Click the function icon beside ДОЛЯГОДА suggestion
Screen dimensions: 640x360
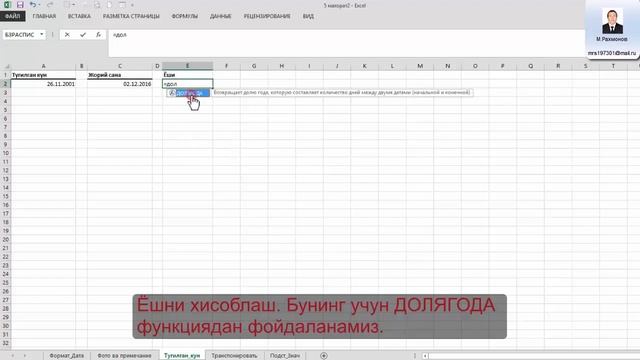click(x=172, y=93)
